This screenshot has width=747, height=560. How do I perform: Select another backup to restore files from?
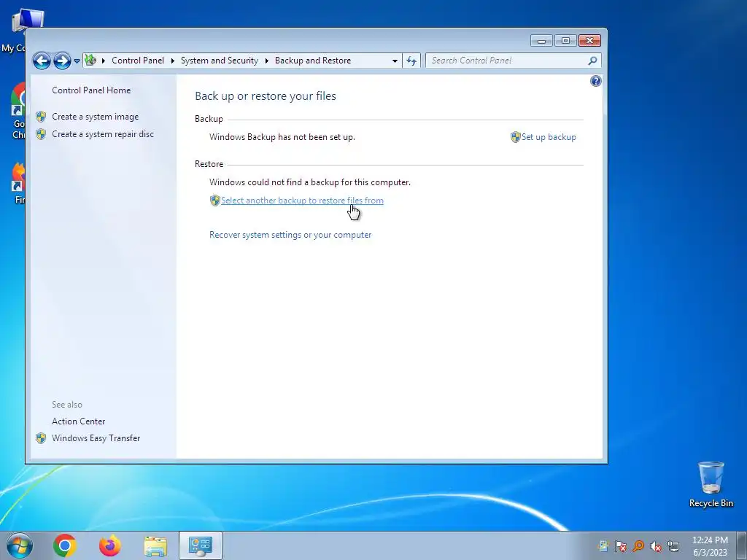[302, 201]
